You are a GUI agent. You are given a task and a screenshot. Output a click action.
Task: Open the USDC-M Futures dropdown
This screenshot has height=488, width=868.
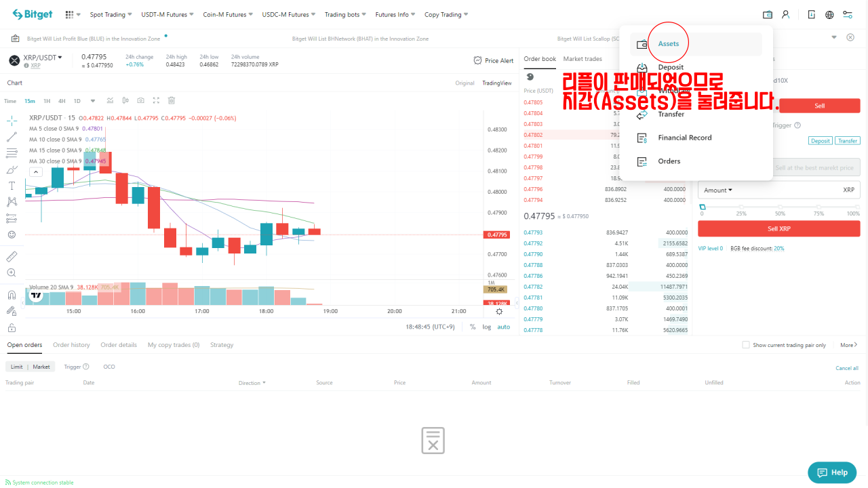(x=290, y=14)
